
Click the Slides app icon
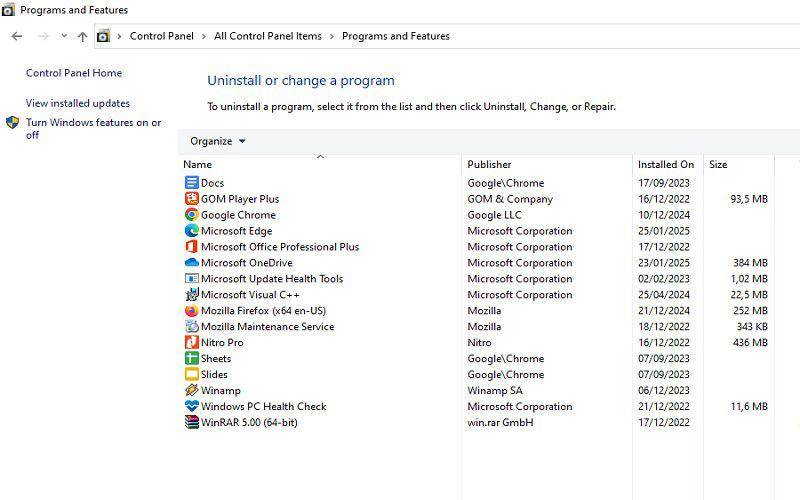click(191, 374)
